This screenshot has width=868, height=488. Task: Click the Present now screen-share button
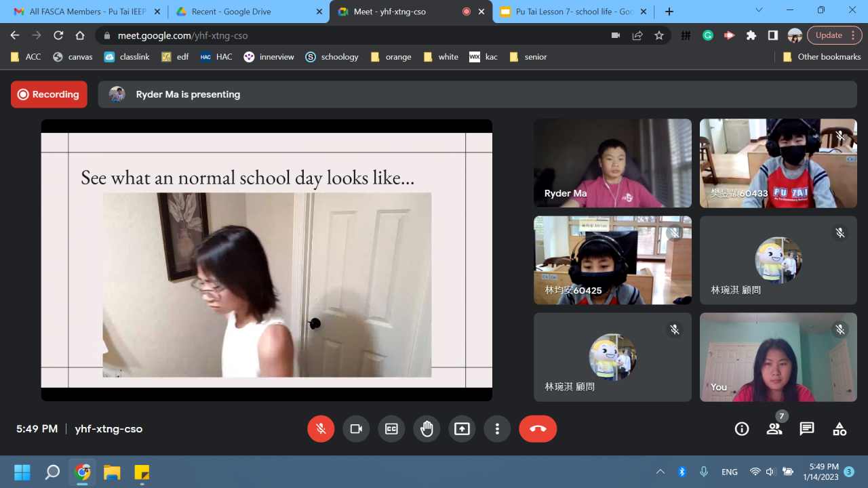click(462, 429)
